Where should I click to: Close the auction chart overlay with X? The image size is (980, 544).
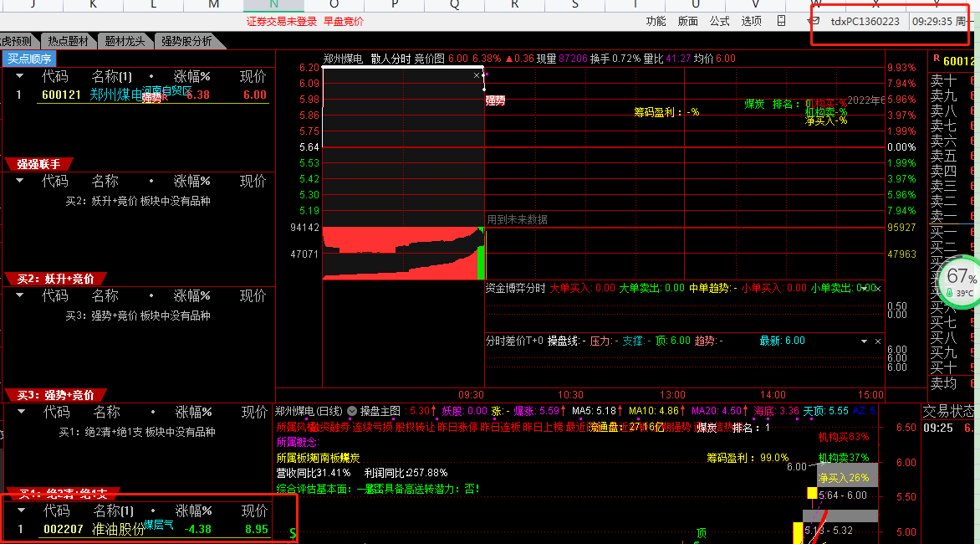point(477,75)
